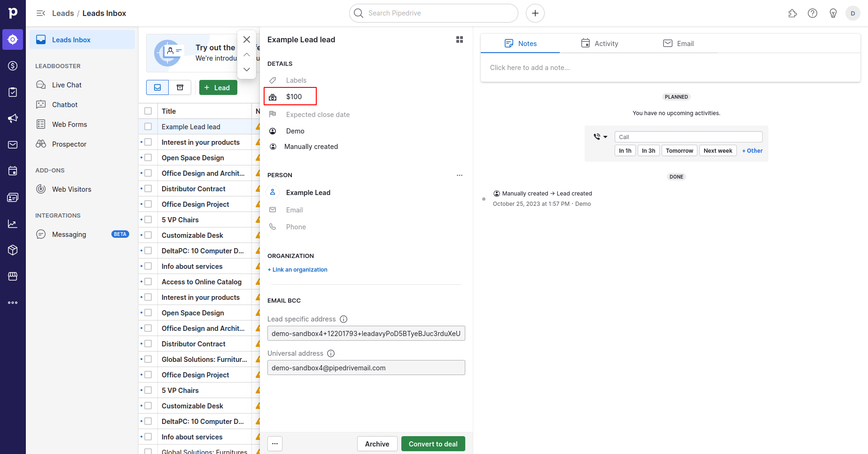The width and height of the screenshot is (868, 454).
Task: Open person section three-dot options menu
Action: coord(460,175)
